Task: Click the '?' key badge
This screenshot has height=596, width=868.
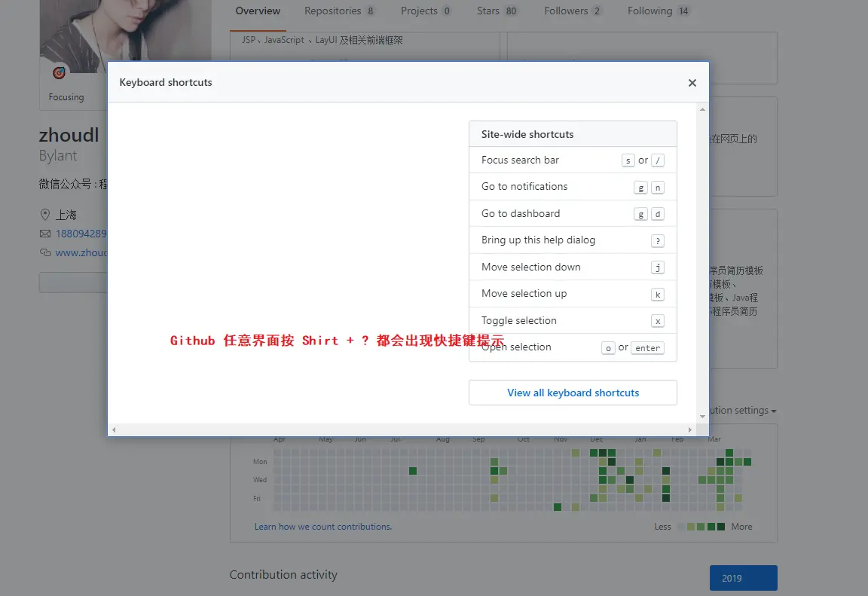Action: coord(658,240)
